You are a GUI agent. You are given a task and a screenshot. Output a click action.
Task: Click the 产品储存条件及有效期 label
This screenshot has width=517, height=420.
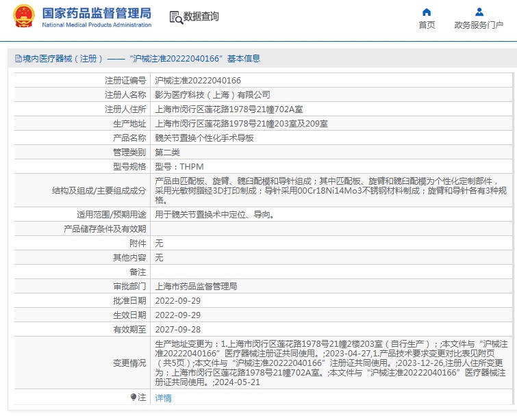pos(105,229)
